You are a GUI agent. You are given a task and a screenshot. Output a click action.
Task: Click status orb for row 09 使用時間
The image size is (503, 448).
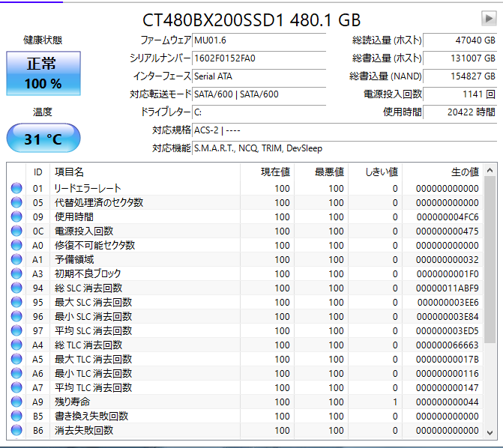16,217
